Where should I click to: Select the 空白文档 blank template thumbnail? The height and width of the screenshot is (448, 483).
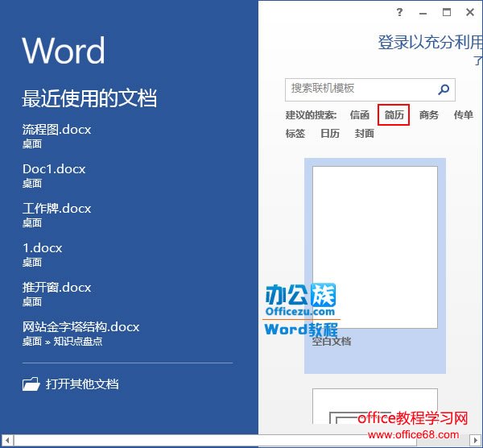(374, 247)
